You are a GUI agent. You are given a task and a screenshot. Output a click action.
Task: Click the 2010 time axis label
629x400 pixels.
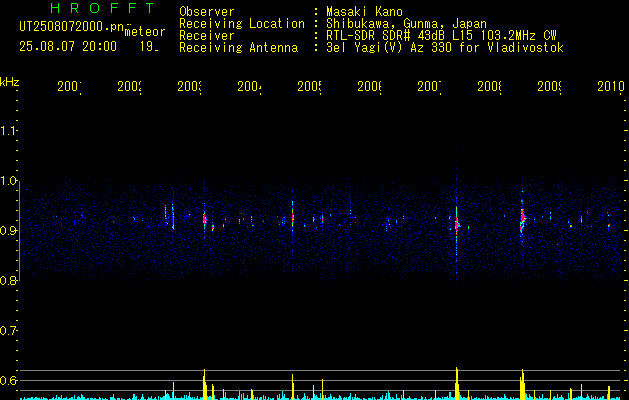[x=611, y=86]
